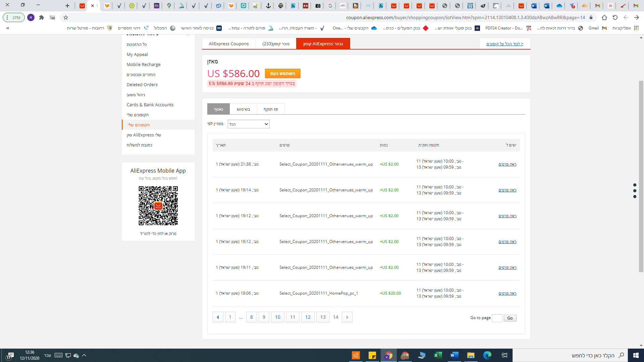Viewport: 644px width, 362px height.
Task: Click the Go to page input field
Action: [x=497, y=318]
